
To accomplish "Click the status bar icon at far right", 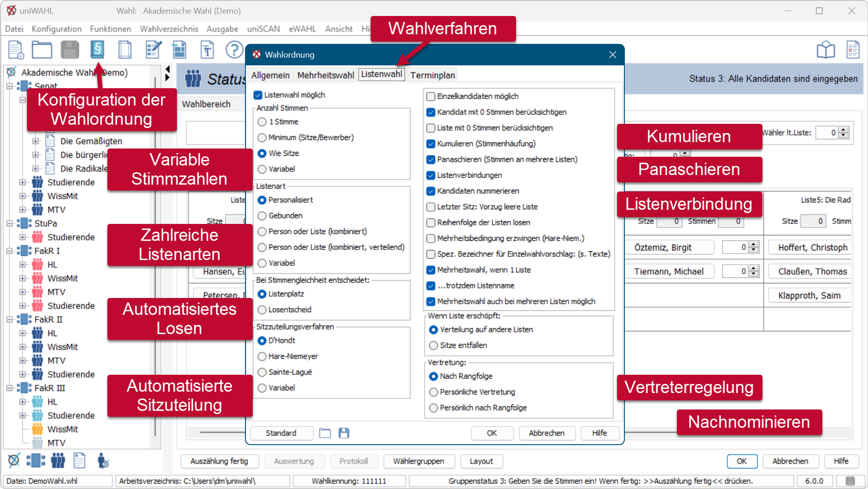I will [850, 481].
